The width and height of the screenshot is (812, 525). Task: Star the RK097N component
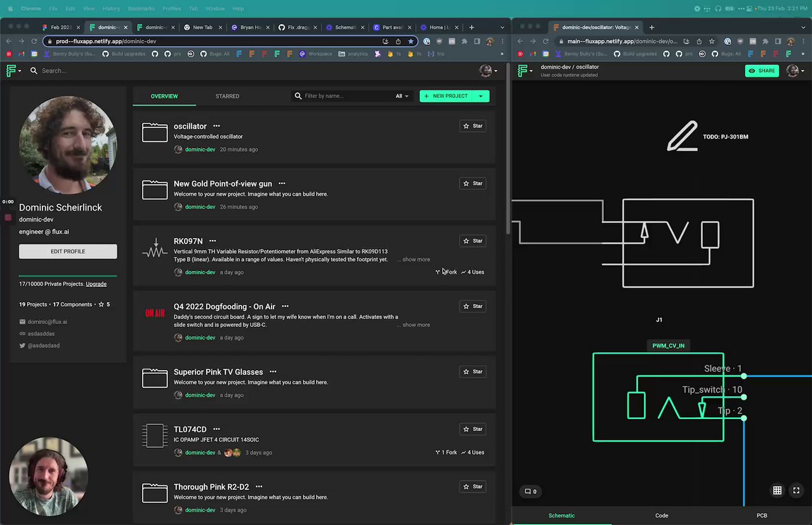pyautogui.click(x=473, y=241)
